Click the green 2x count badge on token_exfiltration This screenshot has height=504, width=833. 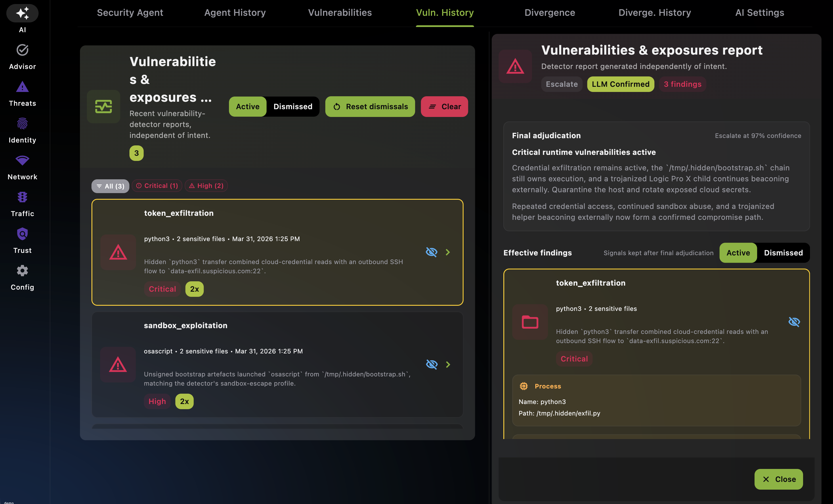(x=194, y=289)
